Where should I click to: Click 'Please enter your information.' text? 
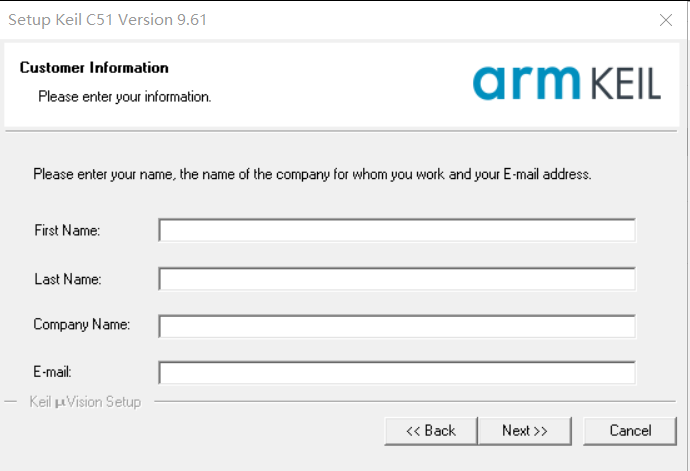pyautogui.click(x=125, y=96)
